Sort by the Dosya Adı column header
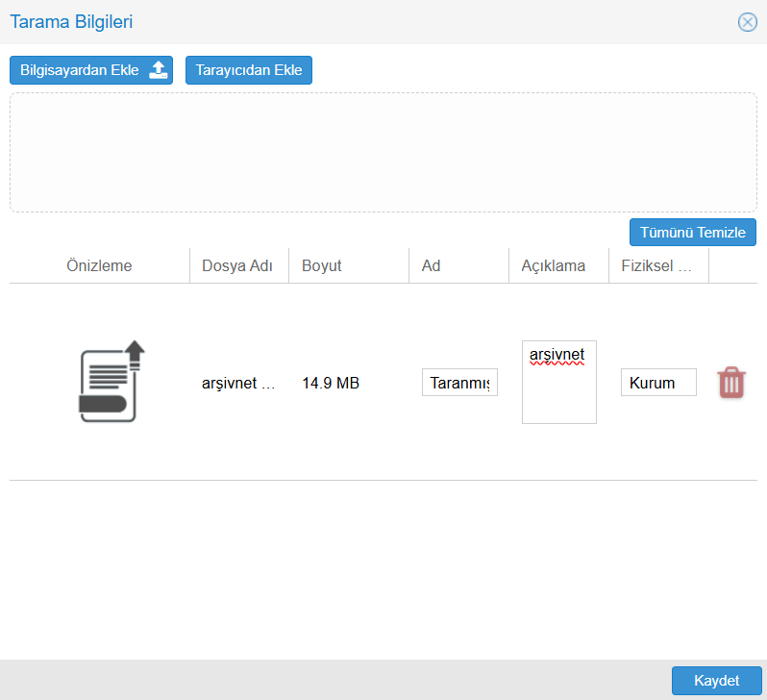Image resolution: width=767 pixels, height=700 pixels. [238, 266]
